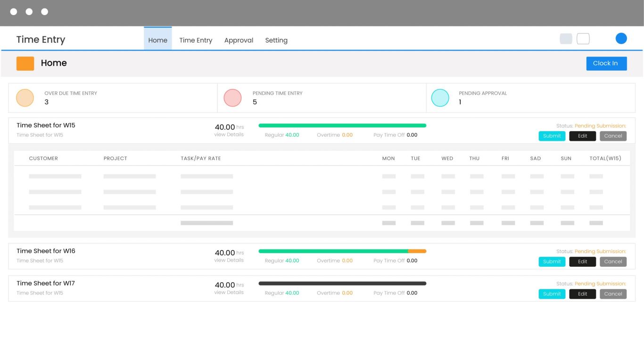Click the Pending Time Entry circle icon
644x337 pixels.
pos(232,98)
